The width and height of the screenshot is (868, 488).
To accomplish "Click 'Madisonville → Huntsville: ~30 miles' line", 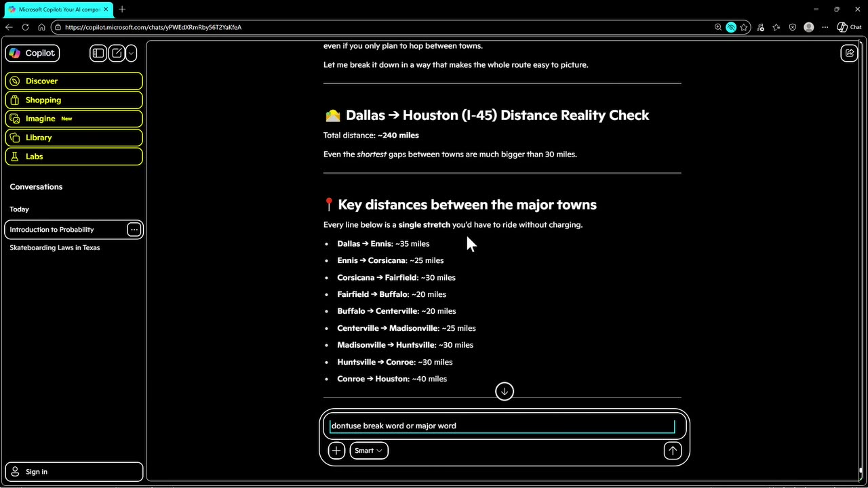I will pyautogui.click(x=405, y=345).
